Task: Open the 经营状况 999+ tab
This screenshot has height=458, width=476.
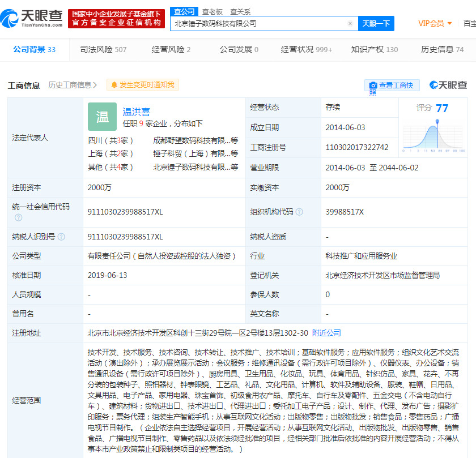Action: (x=307, y=49)
